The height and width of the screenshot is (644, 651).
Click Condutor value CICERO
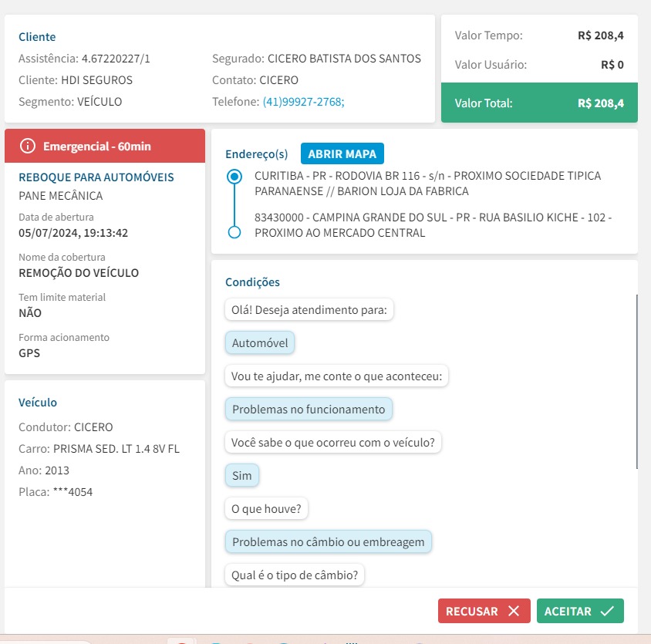coord(93,427)
